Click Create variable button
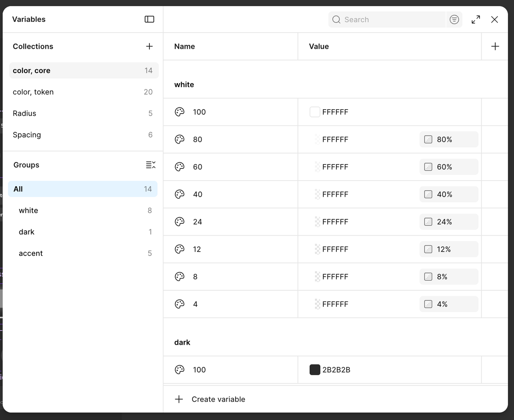Screen dimensions: 514x420 [x=210, y=399]
